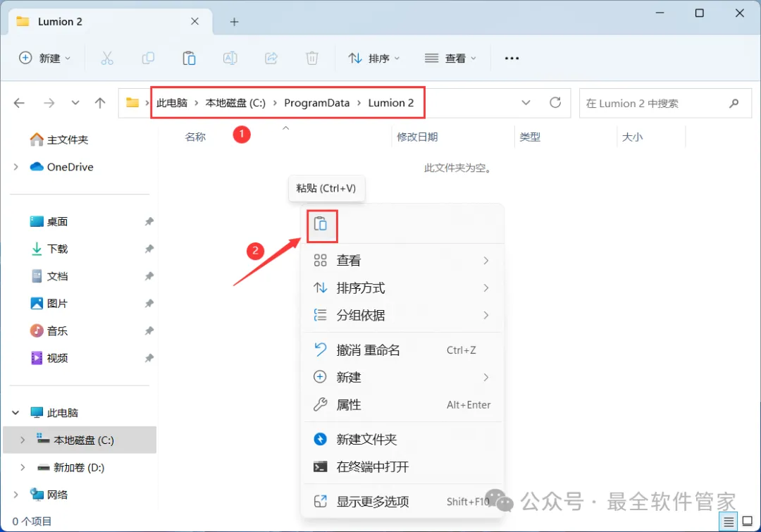Open recent locations dropdown chevron
The width and height of the screenshot is (761, 532).
click(75, 103)
